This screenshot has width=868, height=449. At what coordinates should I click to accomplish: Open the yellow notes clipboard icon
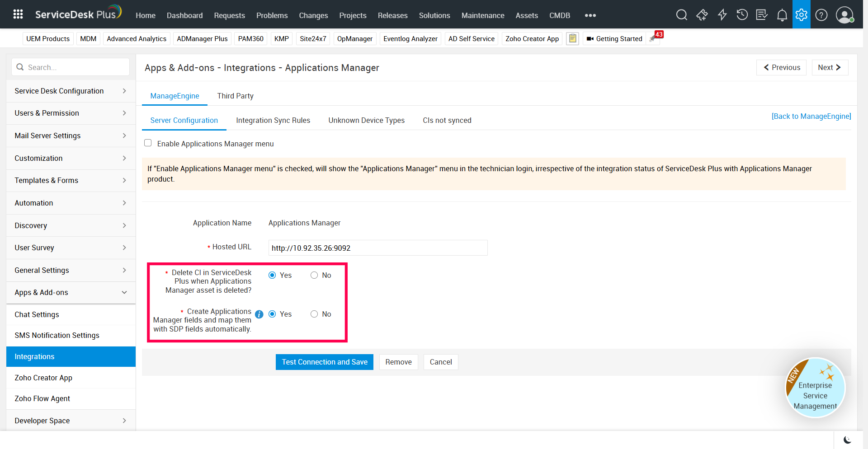point(572,38)
